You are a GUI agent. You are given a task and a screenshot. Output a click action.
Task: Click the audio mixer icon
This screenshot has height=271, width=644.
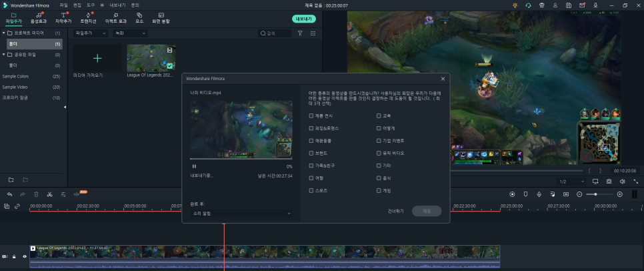[553, 194]
